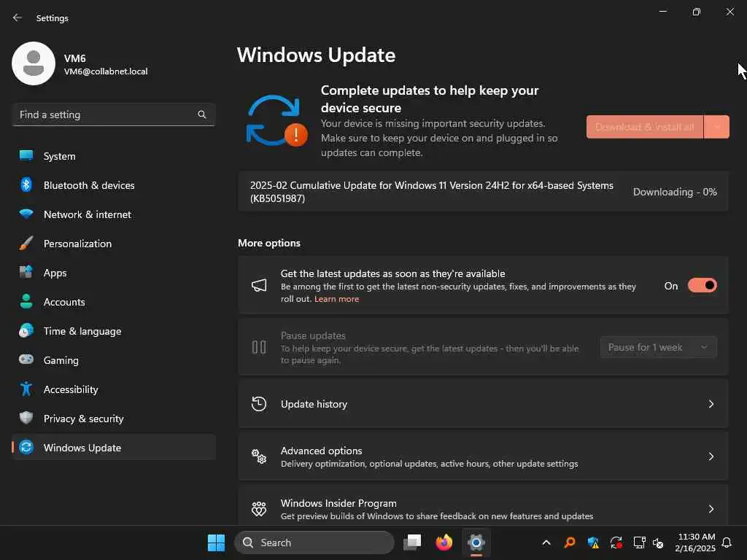
Task: Click the megaphone icon for latest updates
Action: click(259, 285)
